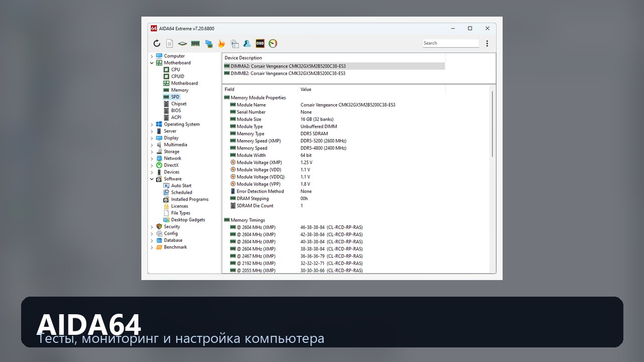This screenshot has width=644, height=362.
Task: Click the DDR5-4800 (2400 MHz) value
Action: point(324,148)
